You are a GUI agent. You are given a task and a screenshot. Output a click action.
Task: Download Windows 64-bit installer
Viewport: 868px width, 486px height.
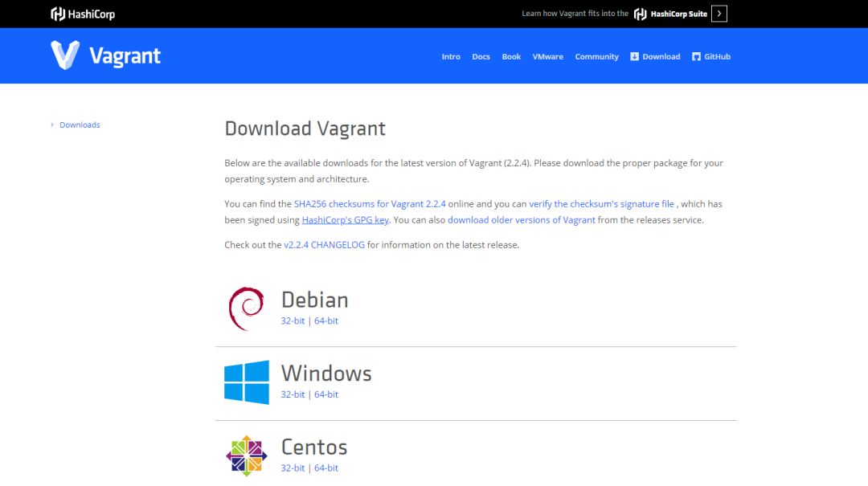tap(326, 394)
